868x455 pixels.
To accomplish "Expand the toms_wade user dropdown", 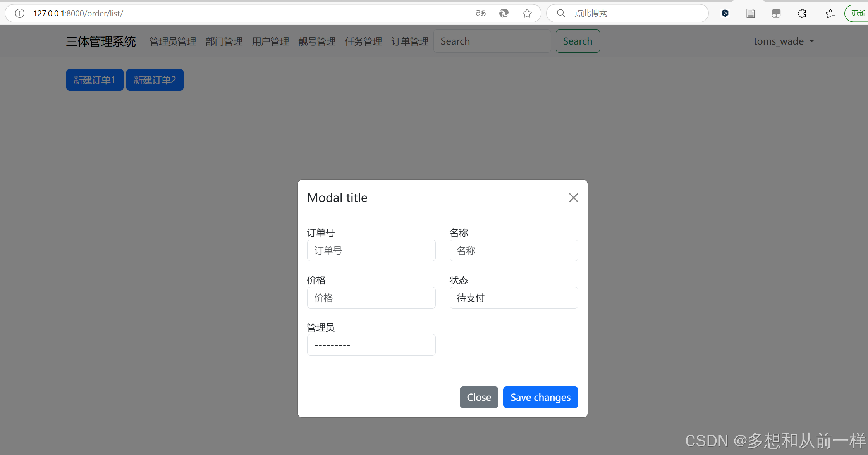I will (x=784, y=41).
